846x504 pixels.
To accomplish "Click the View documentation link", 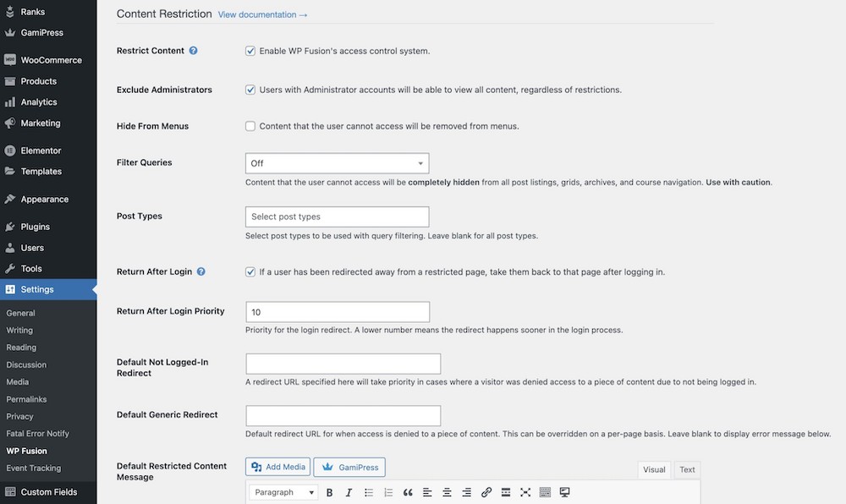I will point(262,14).
